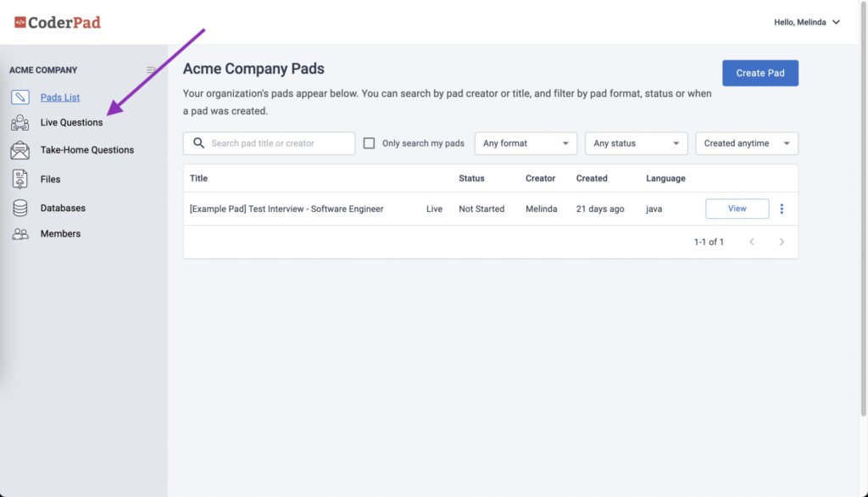Expand the Any format dropdown
Viewport: 868px width, 497px height.
(x=526, y=143)
